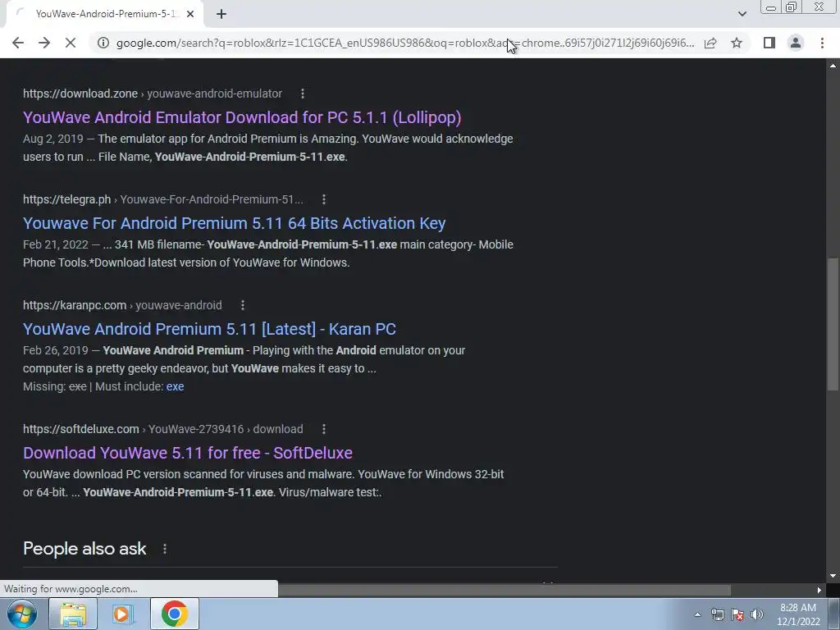Click the browser Forward arrow
This screenshot has height=630, width=840.
click(44, 43)
